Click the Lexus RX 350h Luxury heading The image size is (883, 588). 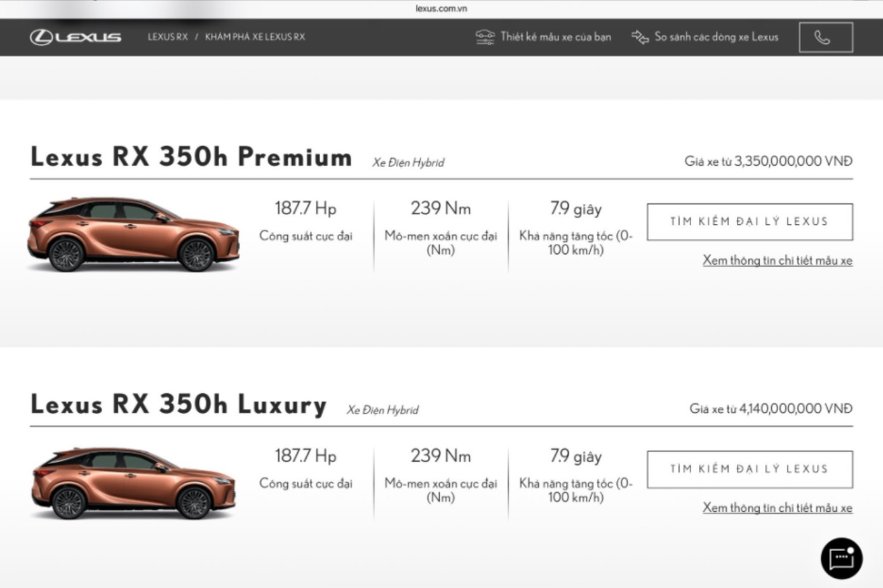coord(179,404)
